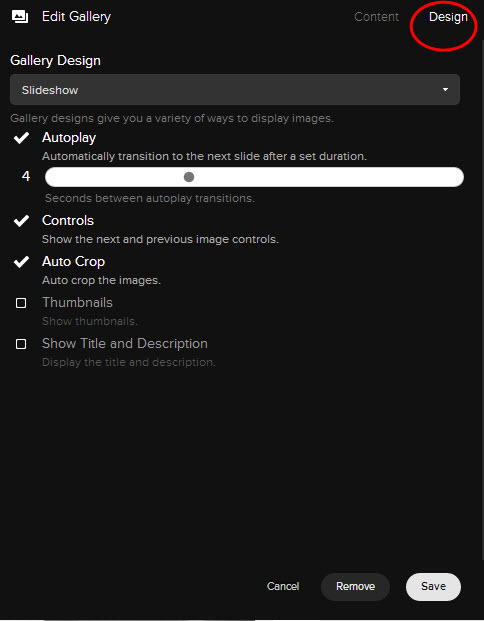The image size is (484, 621).
Task: Click the autoplay seconds slider handle
Action: click(189, 177)
